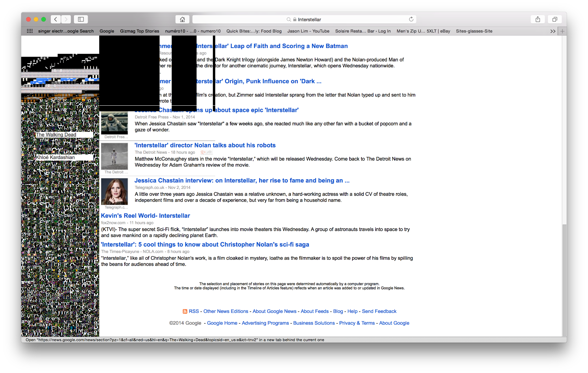The height and width of the screenshot is (373, 588).
Task: Click Send Feedback link
Action: pos(379,312)
